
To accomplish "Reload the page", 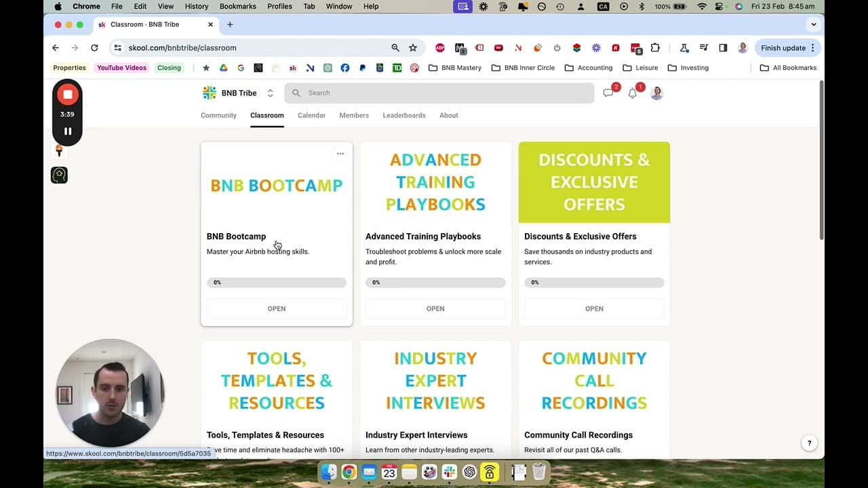I will (94, 48).
